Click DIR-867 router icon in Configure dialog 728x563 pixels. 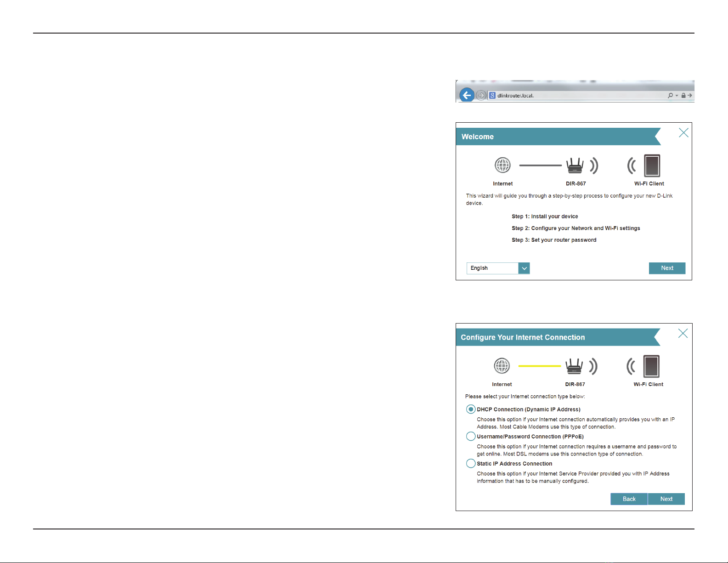(574, 366)
